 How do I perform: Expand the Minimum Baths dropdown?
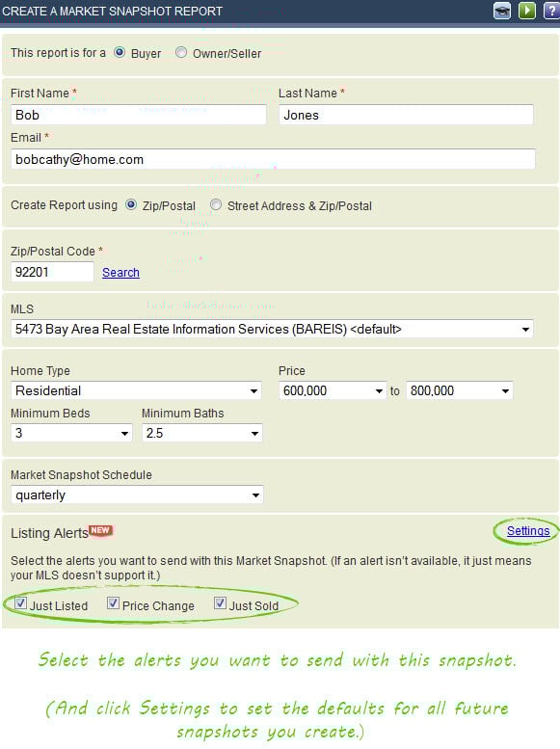202,433
